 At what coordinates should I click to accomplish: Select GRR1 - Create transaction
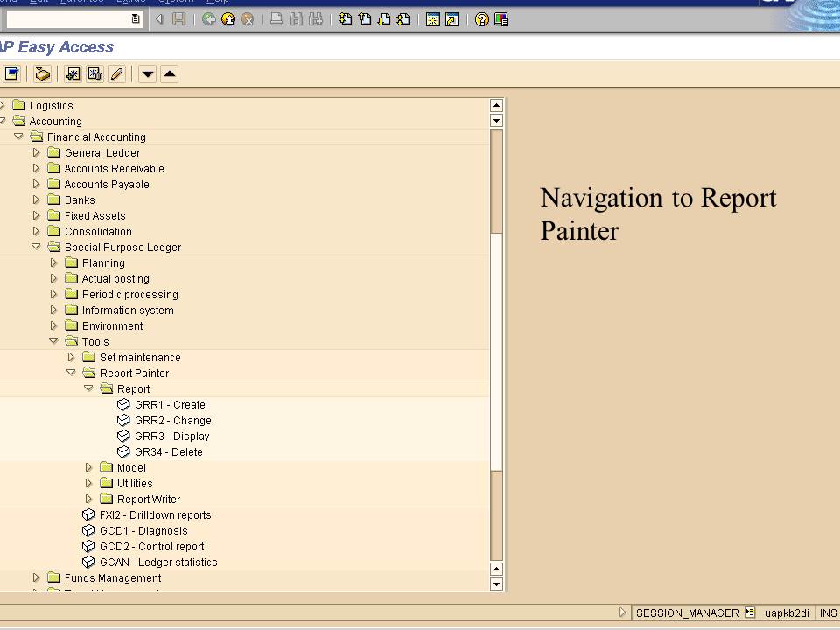[170, 404]
